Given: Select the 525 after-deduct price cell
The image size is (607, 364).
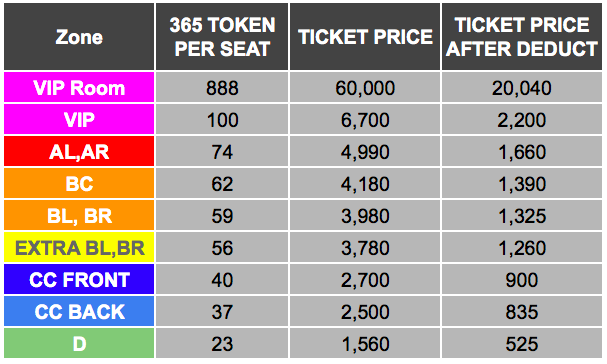Looking at the screenshot, I should point(521,343).
